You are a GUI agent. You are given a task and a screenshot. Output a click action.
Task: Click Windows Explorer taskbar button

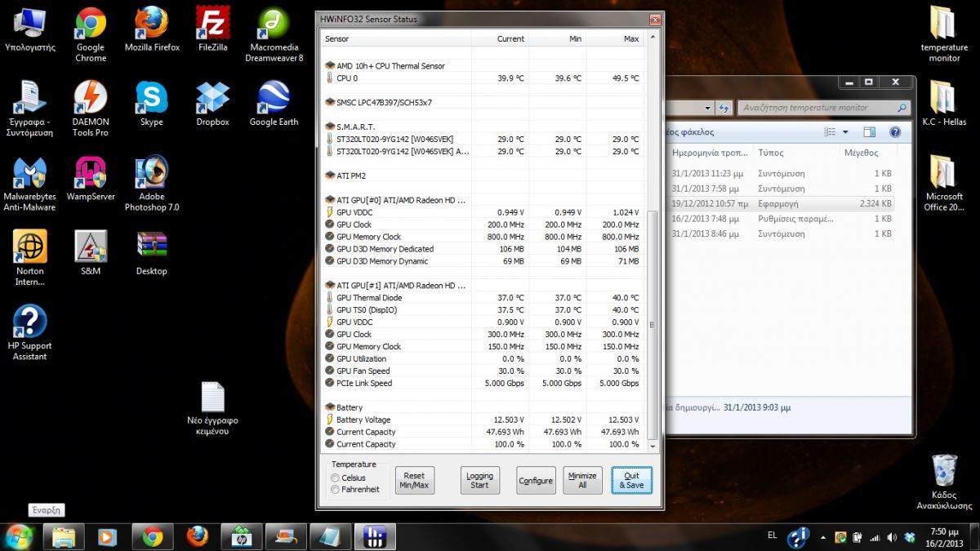pyautogui.click(x=64, y=536)
